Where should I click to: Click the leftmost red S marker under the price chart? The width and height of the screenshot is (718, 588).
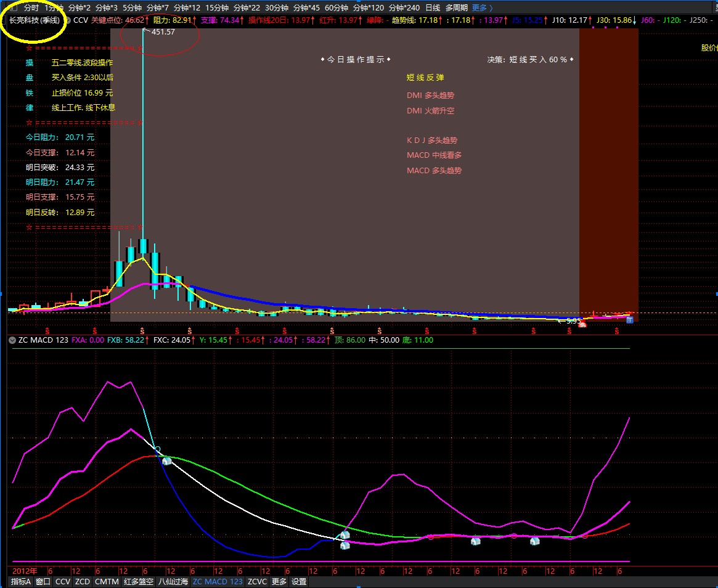pyautogui.click(x=47, y=330)
